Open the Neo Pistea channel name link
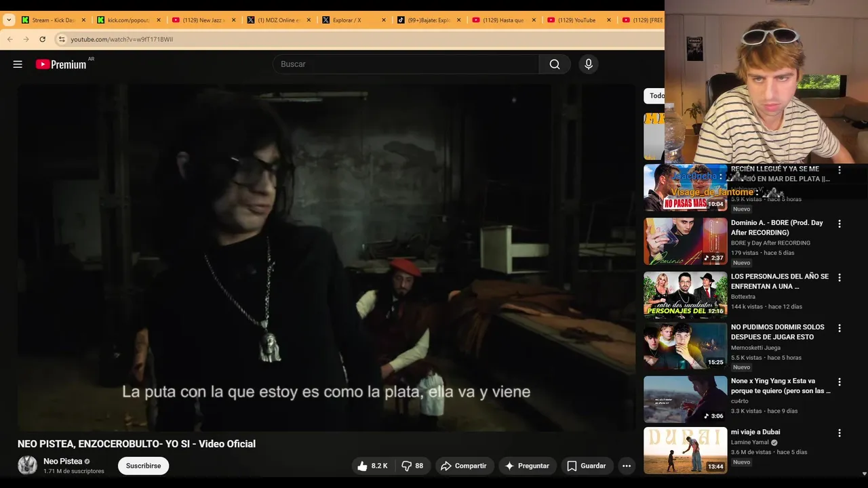Screen dimensions: 868x488 [x=62, y=461]
